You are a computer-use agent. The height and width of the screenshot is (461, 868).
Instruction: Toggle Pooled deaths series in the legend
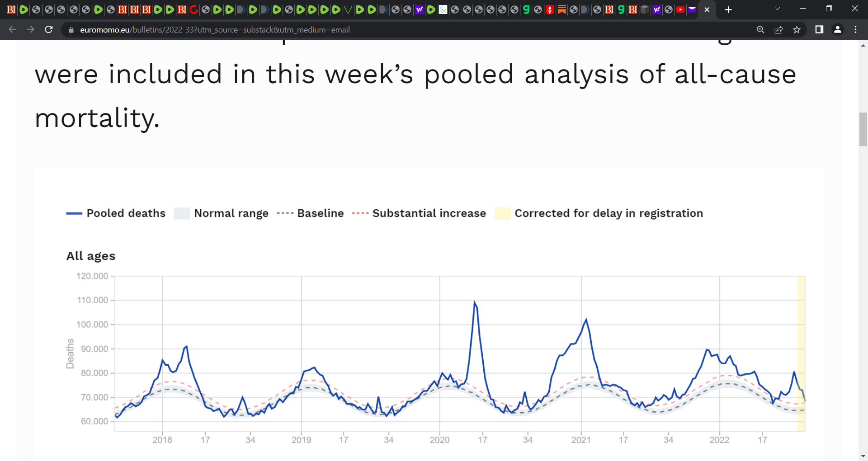116,213
